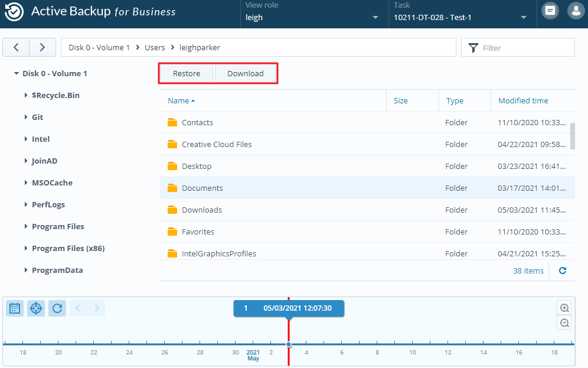Refresh the file list near 38 items

[x=563, y=271]
